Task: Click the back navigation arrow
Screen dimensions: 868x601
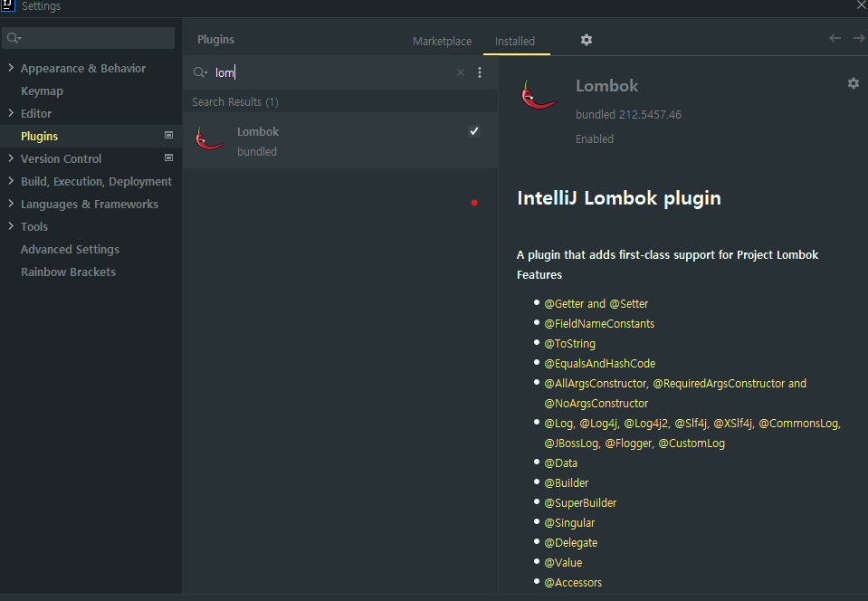Action: click(835, 38)
